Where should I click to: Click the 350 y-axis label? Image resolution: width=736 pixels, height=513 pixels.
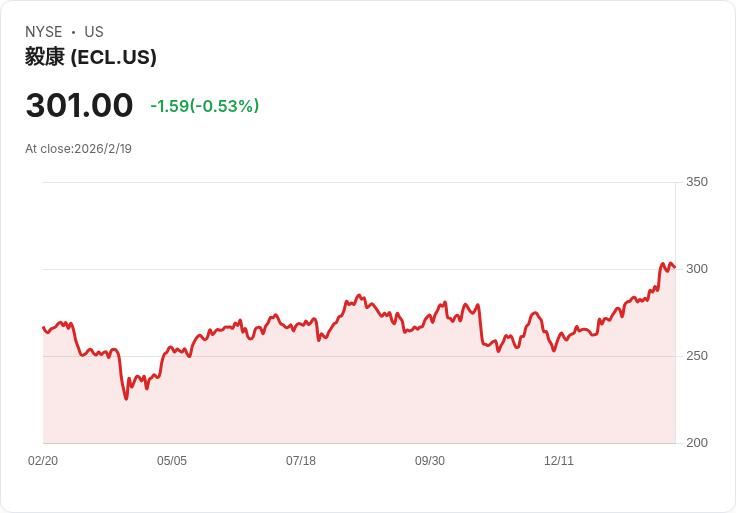point(696,182)
